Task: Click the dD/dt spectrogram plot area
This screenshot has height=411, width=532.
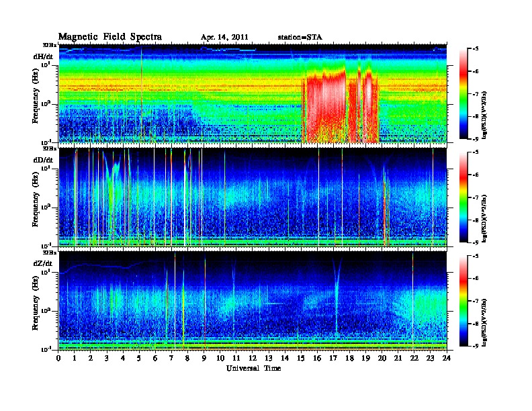Action: (x=253, y=197)
